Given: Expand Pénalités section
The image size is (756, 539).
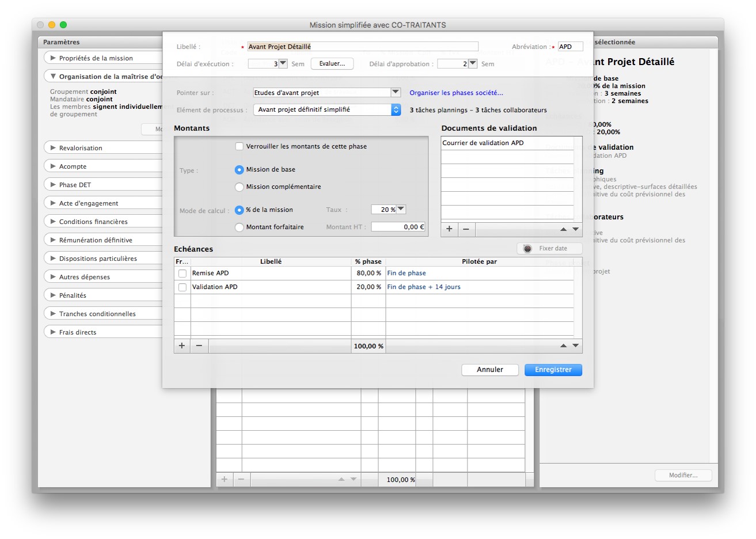Looking at the screenshot, I should (x=53, y=295).
